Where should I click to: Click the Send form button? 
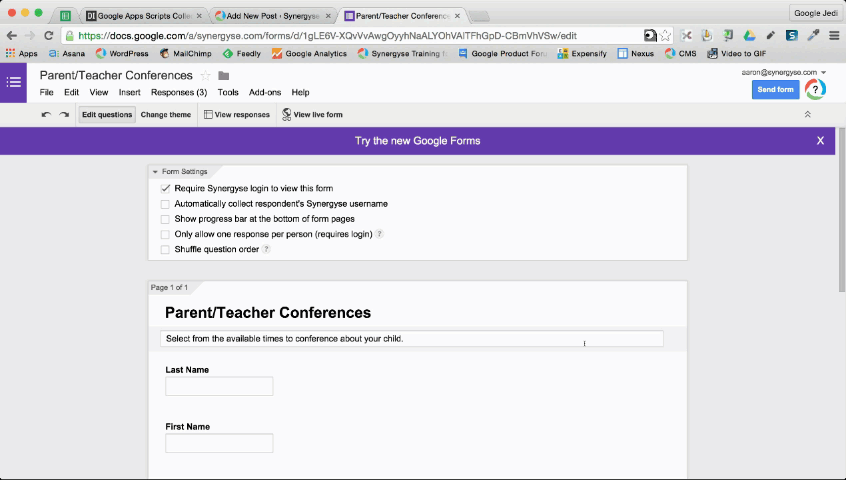(x=775, y=90)
